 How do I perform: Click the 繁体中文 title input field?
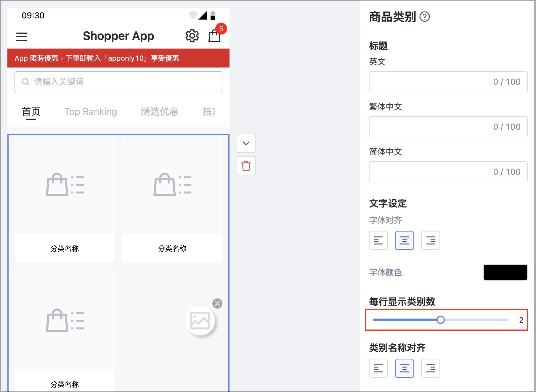click(448, 127)
